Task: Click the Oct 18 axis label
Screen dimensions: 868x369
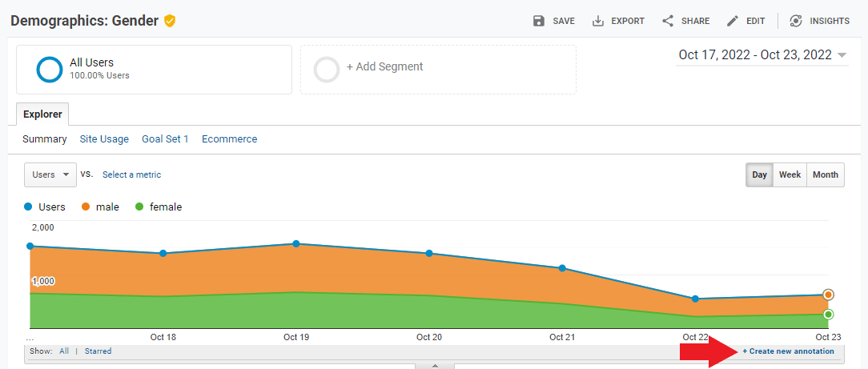Action: 163,337
